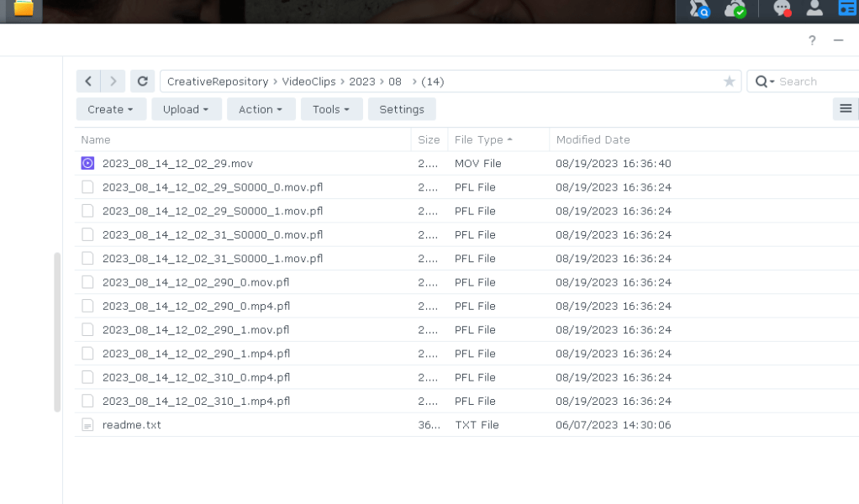Open the Upload dropdown menu
The height and width of the screenshot is (504, 859).
click(187, 109)
